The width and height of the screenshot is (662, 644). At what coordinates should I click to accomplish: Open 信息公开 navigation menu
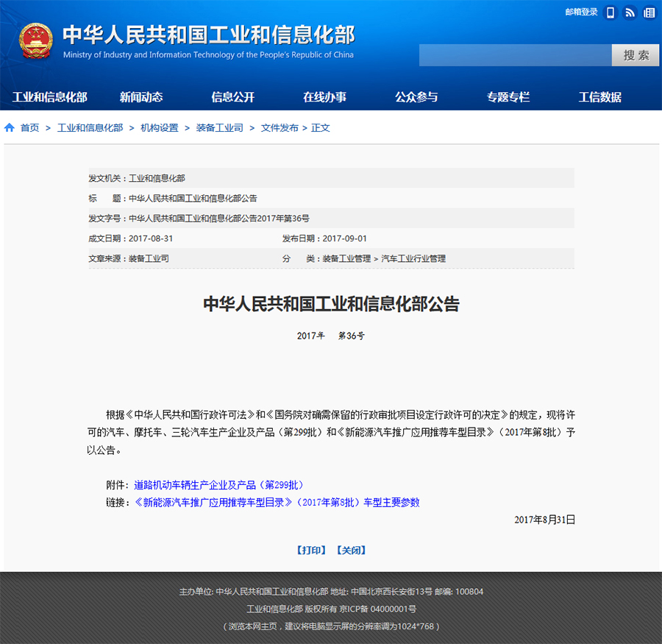[233, 96]
